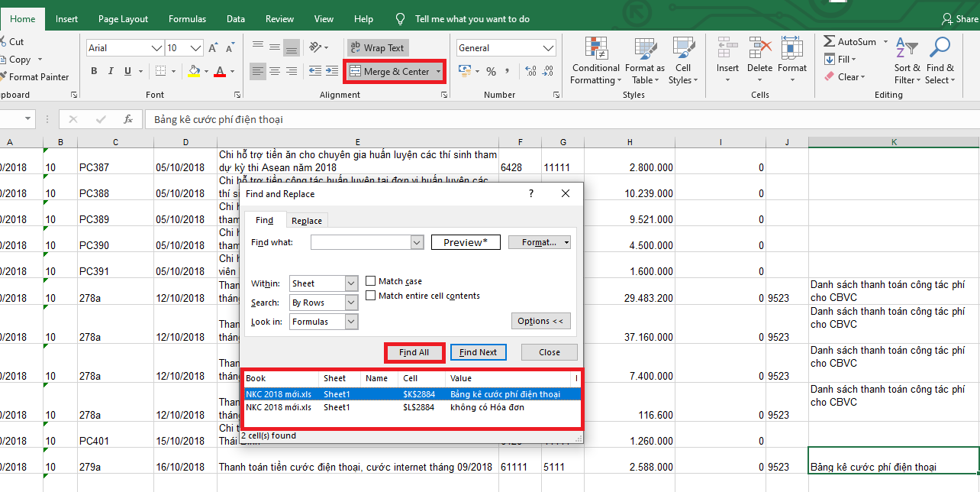Click the Wrap Text button
This screenshot has width=980, height=492.
coord(377,47)
